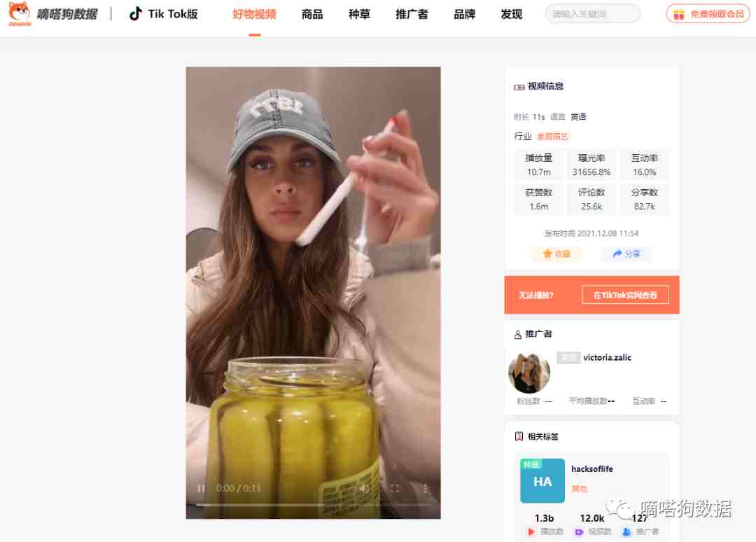The height and width of the screenshot is (542, 756).
Task: Click the blue share arrow icon
Action: point(617,253)
